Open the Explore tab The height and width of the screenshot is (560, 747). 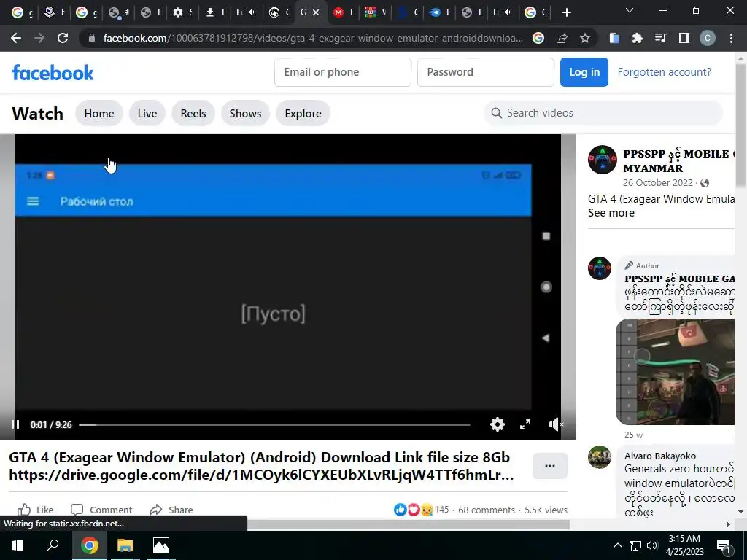303,113
